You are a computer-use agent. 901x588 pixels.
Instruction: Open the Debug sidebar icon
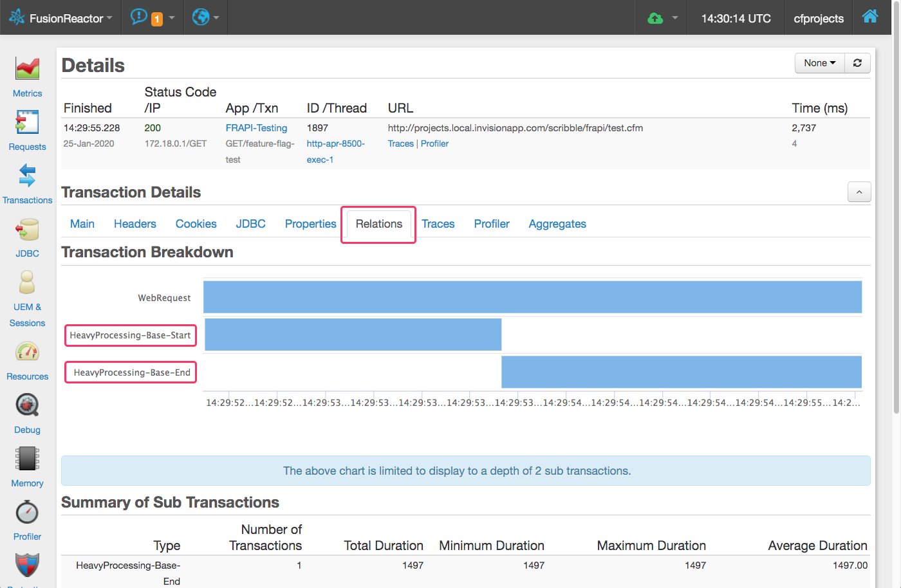coord(27,405)
